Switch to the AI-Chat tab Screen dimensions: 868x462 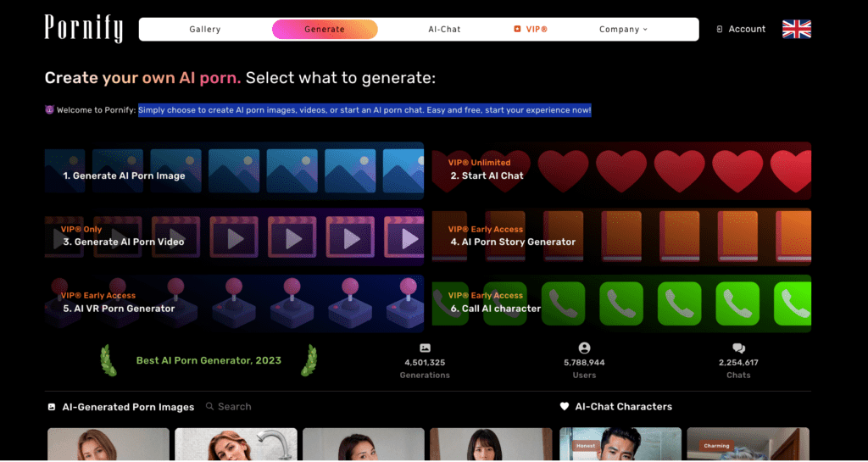[x=444, y=30]
